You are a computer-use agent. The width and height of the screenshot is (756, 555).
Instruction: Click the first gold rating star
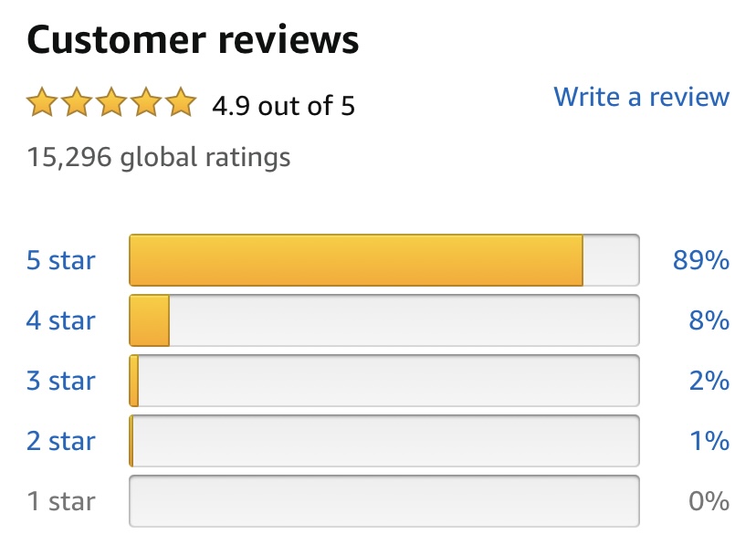coord(42,101)
